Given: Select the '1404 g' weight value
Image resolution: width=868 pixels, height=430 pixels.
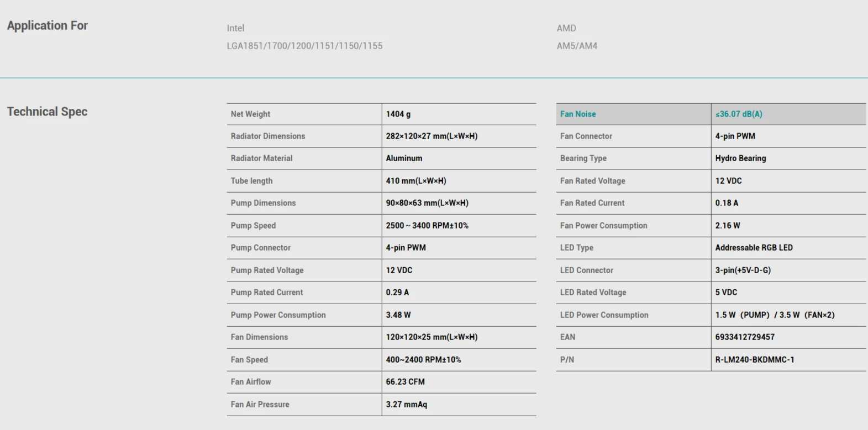Looking at the screenshot, I should pyautogui.click(x=398, y=114).
